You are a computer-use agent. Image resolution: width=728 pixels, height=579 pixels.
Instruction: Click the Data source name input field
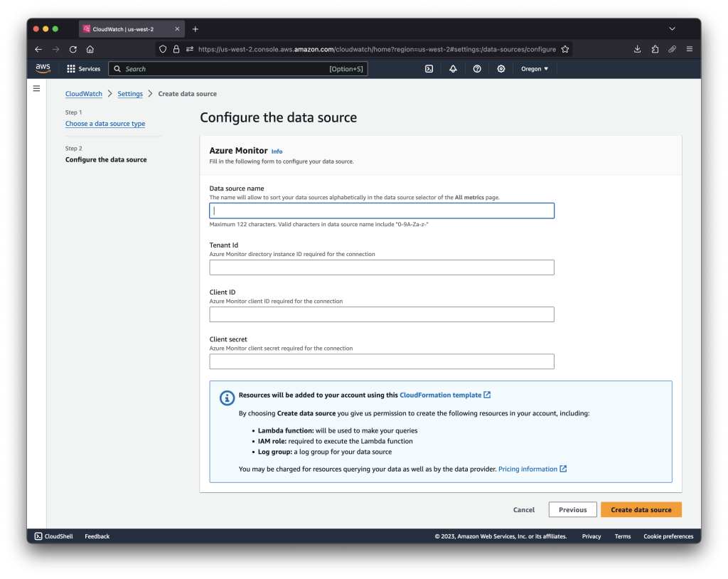coord(382,211)
